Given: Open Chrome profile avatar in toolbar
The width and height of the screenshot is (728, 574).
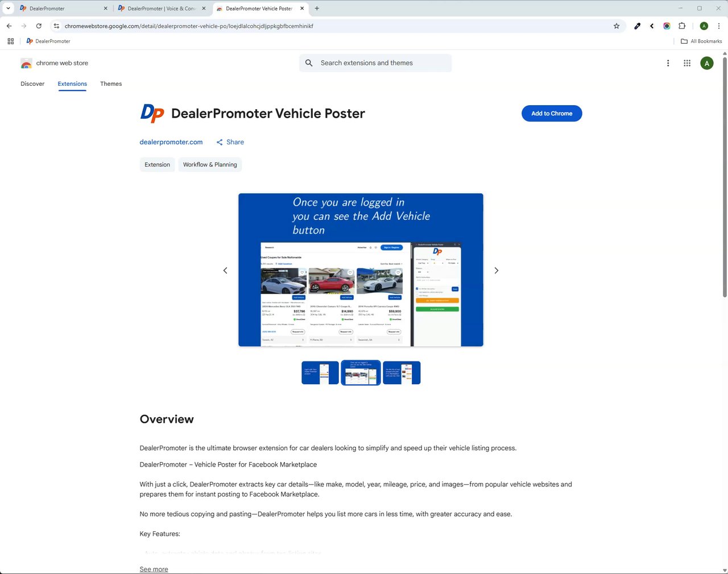Looking at the screenshot, I should click(704, 26).
